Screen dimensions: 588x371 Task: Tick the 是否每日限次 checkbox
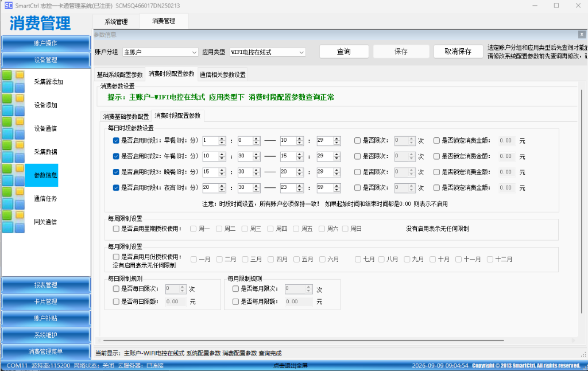[116, 289]
